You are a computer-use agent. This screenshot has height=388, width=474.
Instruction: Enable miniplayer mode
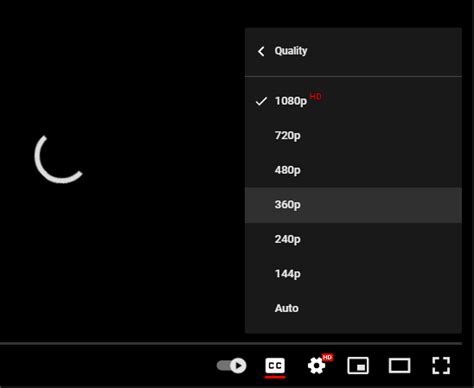[x=358, y=366]
